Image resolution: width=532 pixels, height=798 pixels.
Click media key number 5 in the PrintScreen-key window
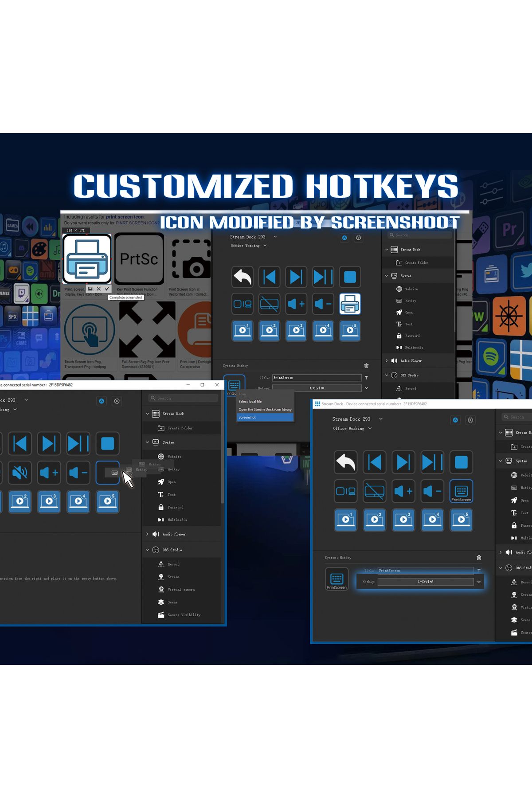coord(461,520)
